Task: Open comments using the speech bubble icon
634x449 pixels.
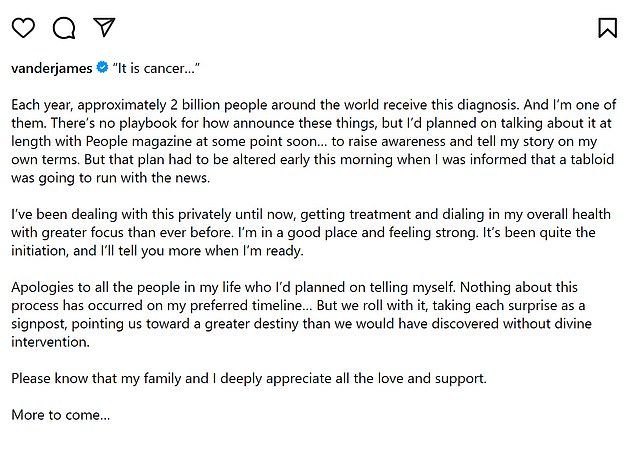Action: point(63,28)
